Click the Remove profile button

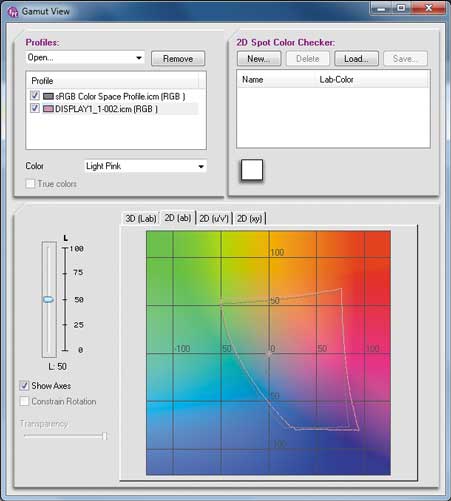tap(178, 59)
